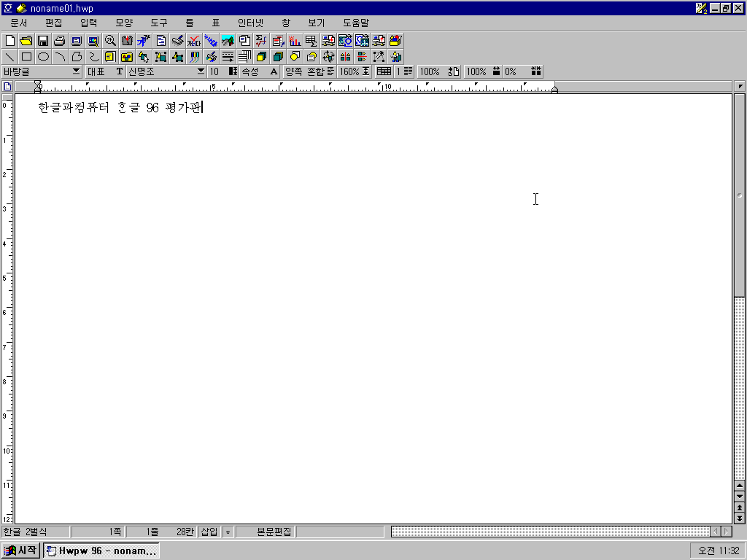
Task: Click the column count 1 selector
Action: (404, 71)
